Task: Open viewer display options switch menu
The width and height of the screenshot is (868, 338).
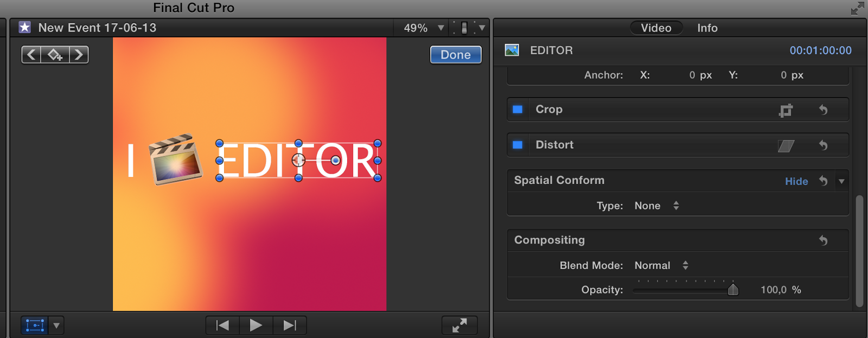Action: [469, 28]
